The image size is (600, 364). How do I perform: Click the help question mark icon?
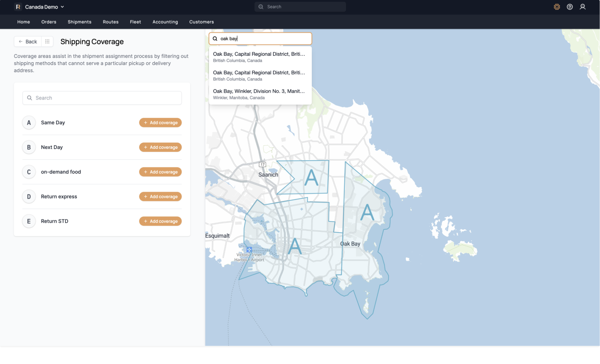point(570,7)
